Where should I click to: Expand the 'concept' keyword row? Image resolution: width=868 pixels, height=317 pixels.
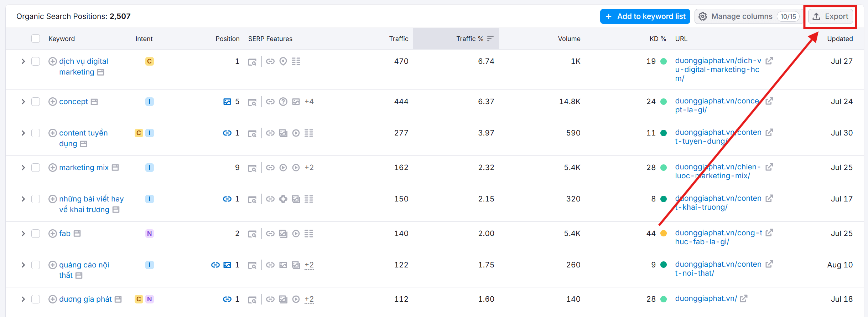pyautogui.click(x=23, y=102)
